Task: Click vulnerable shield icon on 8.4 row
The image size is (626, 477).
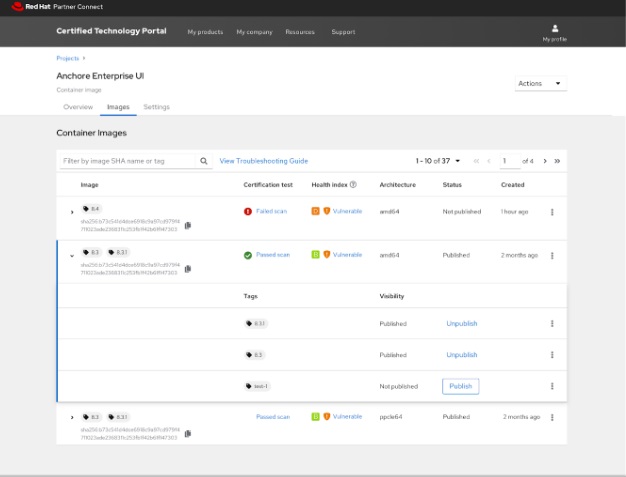Action: click(x=327, y=211)
